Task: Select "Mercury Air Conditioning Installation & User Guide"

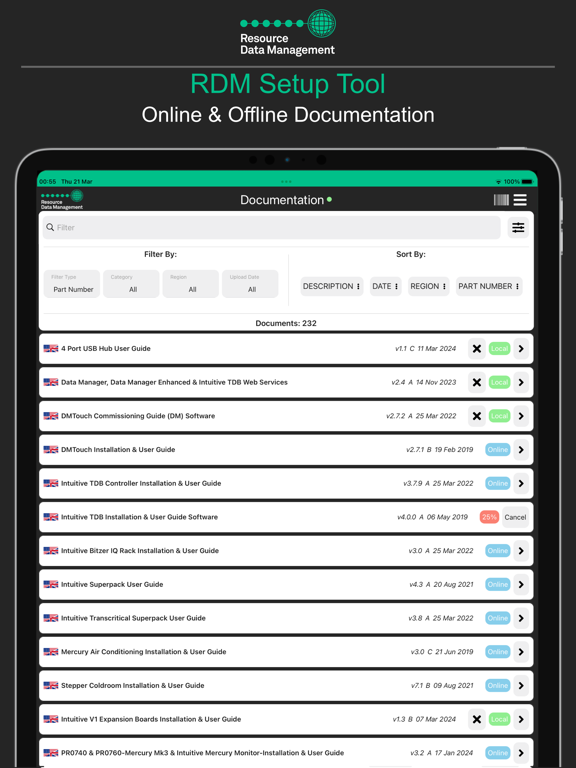Action: pyautogui.click(x=144, y=652)
